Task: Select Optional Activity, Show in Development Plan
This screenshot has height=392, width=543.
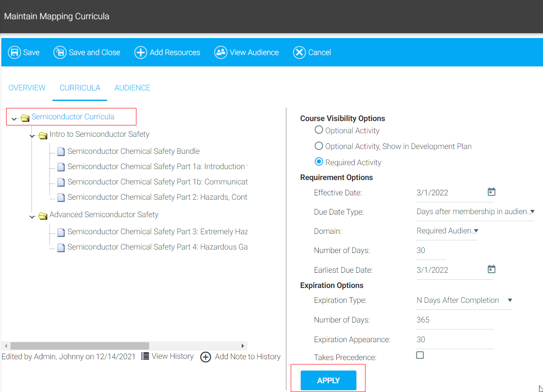Action: click(319, 146)
